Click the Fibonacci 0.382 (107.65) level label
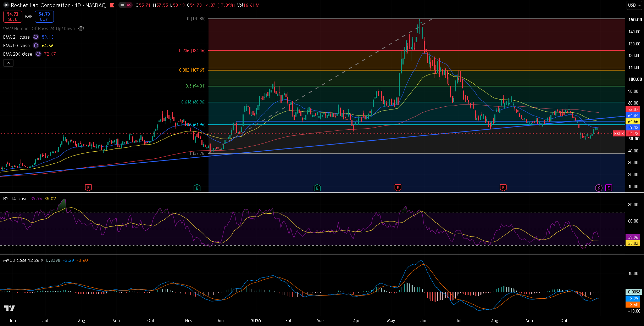The height and width of the screenshot is (326, 644). click(x=192, y=70)
